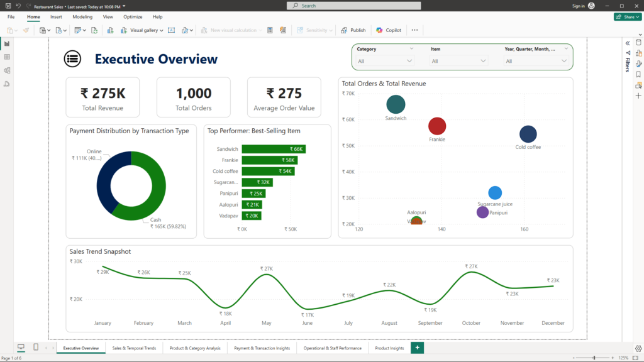Open the Report view in left sidebar
This screenshot has width=644, height=362.
pyautogui.click(x=7, y=43)
